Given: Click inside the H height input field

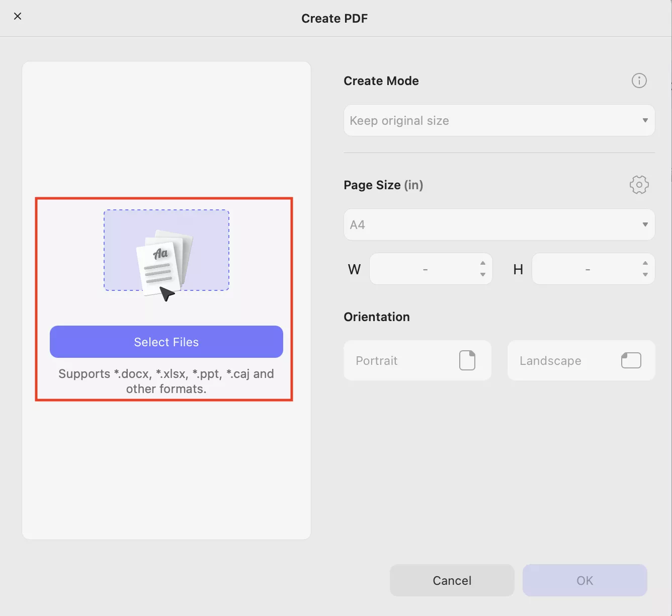Looking at the screenshot, I should click(x=587, y=269).
